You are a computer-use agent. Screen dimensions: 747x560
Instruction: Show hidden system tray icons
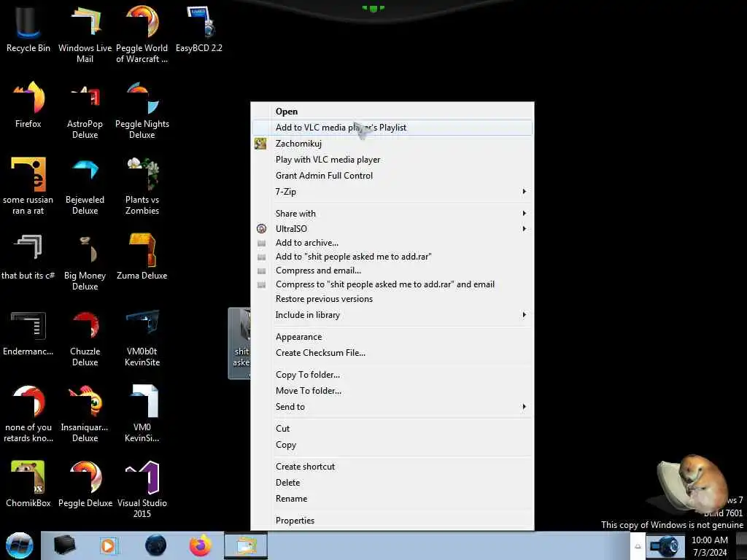point(638,546)
